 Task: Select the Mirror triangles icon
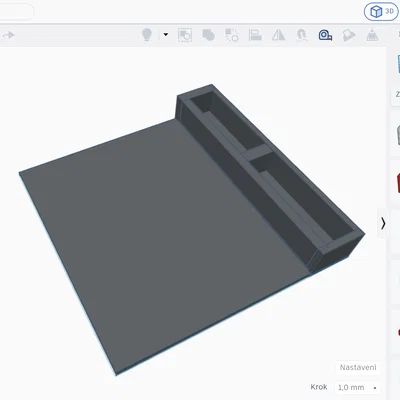[278, 35]
